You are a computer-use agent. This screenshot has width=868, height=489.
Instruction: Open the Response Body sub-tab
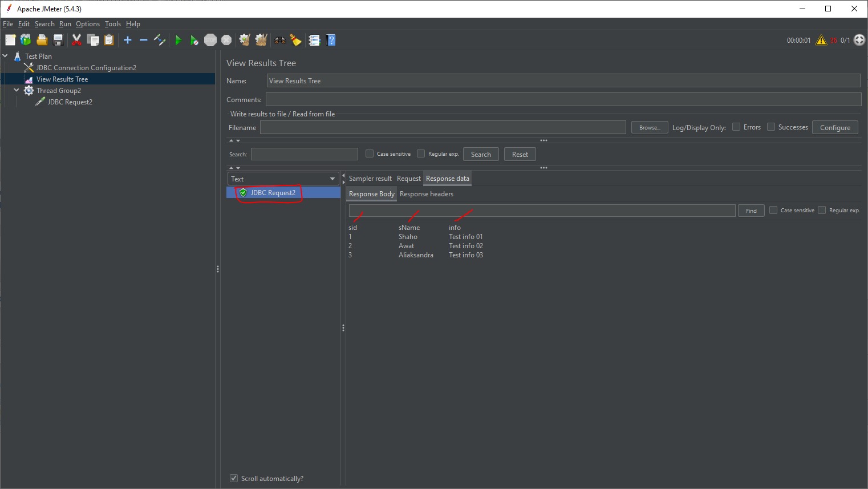click(372, 194)
